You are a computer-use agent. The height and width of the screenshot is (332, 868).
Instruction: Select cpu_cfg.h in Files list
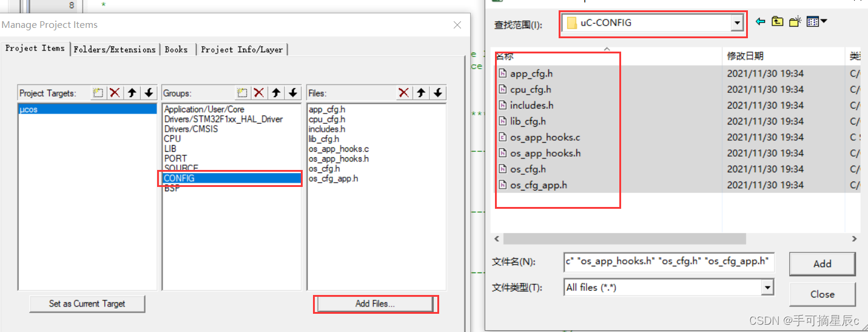click(327, 119)
